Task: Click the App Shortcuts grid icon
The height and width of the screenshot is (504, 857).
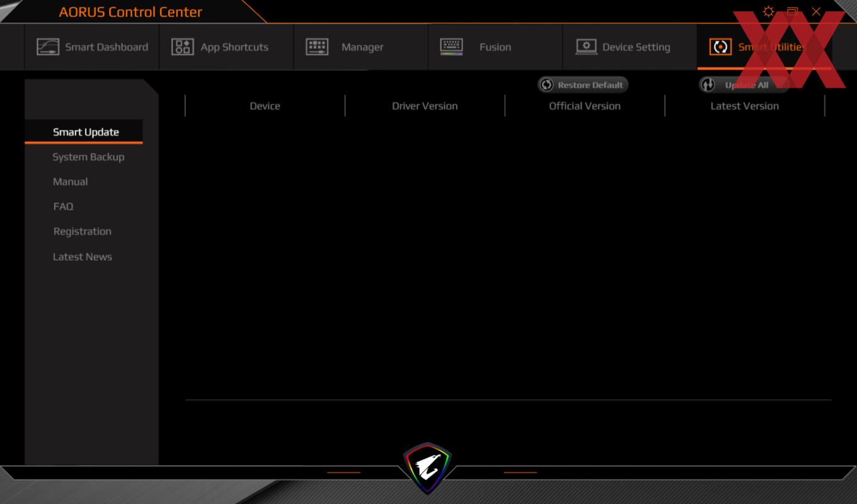Action: click(x=182, y=47)
